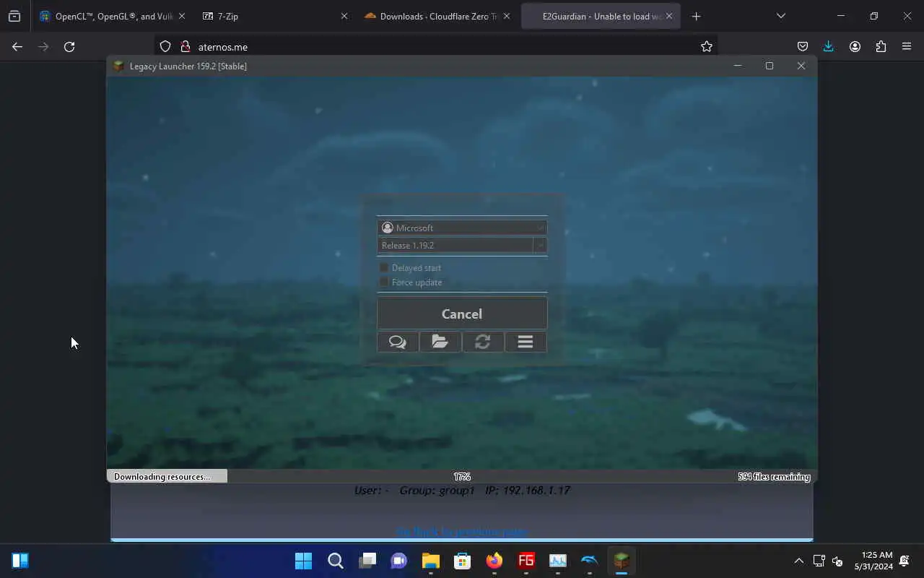Open Task View on the taskbar
This screenshot has height=578, width=924.
click(x=367, y=561)
